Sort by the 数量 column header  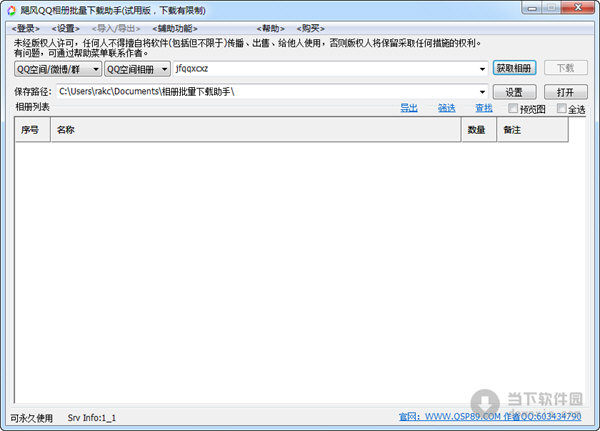tap(479, 130)
